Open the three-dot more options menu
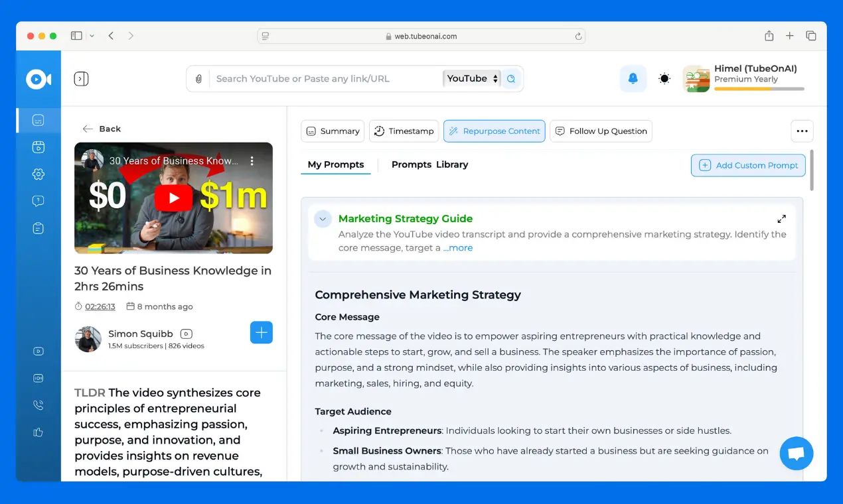The image size is (843, 504). (802, 131)
